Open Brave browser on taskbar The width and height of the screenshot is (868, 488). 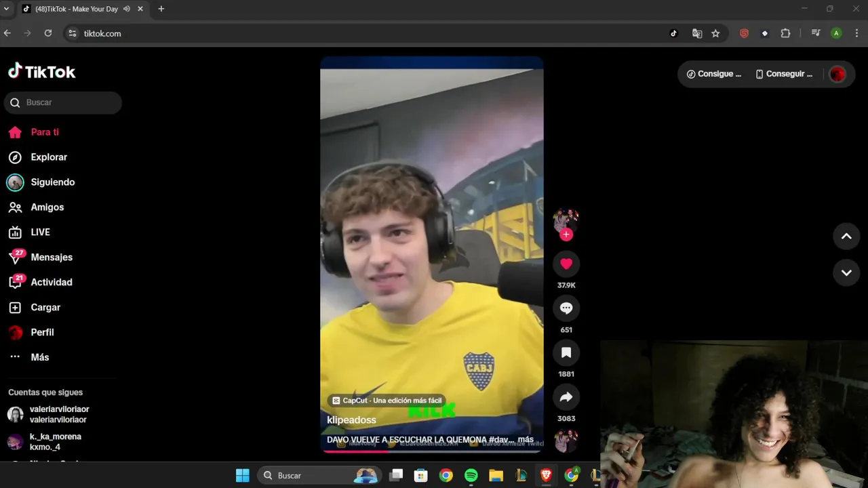(x=546, y=476)
